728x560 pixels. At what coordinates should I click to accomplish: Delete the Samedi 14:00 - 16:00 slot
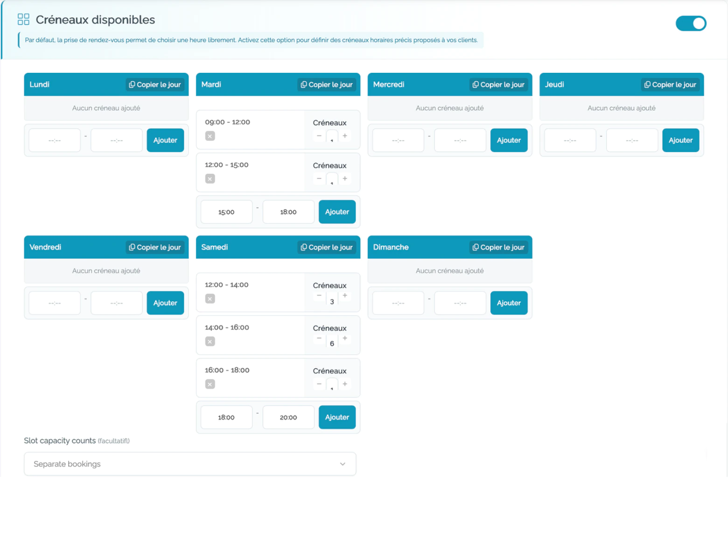(210, 342)
